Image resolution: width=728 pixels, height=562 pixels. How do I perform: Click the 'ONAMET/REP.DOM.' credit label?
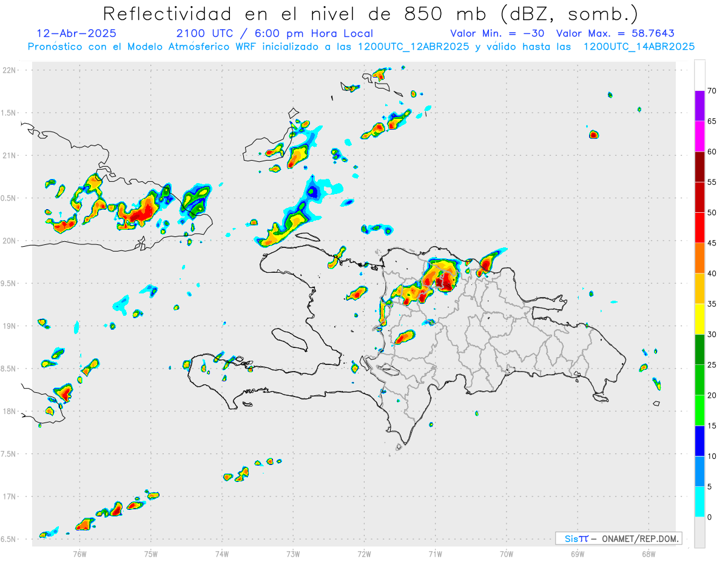tap(640, 538)
